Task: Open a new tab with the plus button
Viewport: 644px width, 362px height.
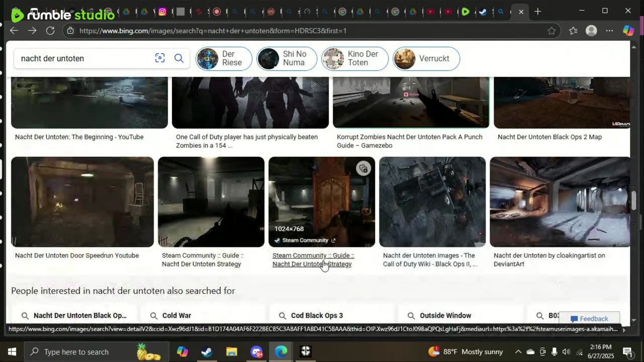Action: click(x=538, y=12)
